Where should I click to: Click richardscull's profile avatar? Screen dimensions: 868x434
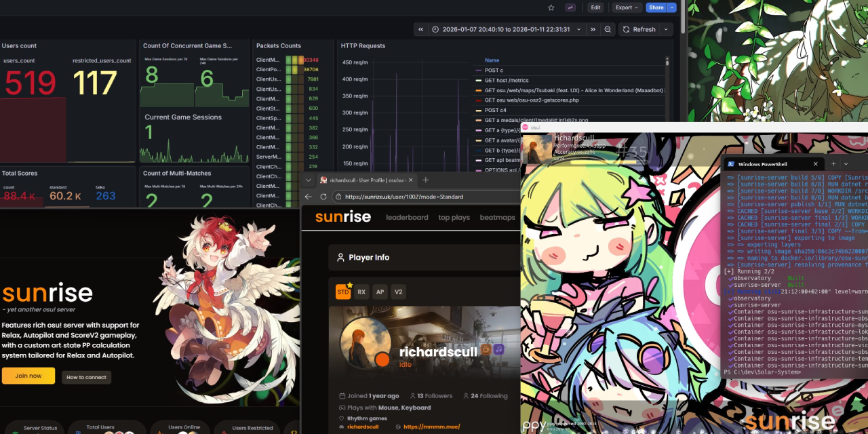pos(366,342)
